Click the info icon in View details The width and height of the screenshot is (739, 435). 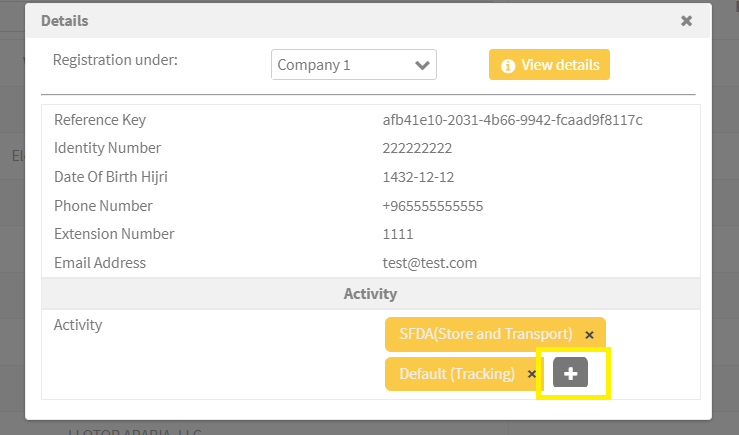coord(508,66)
